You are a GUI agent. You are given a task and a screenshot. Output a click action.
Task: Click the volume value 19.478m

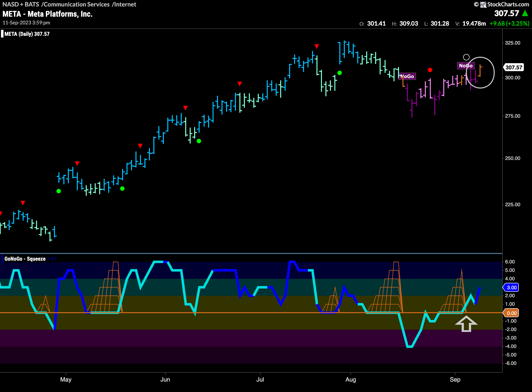474,24
